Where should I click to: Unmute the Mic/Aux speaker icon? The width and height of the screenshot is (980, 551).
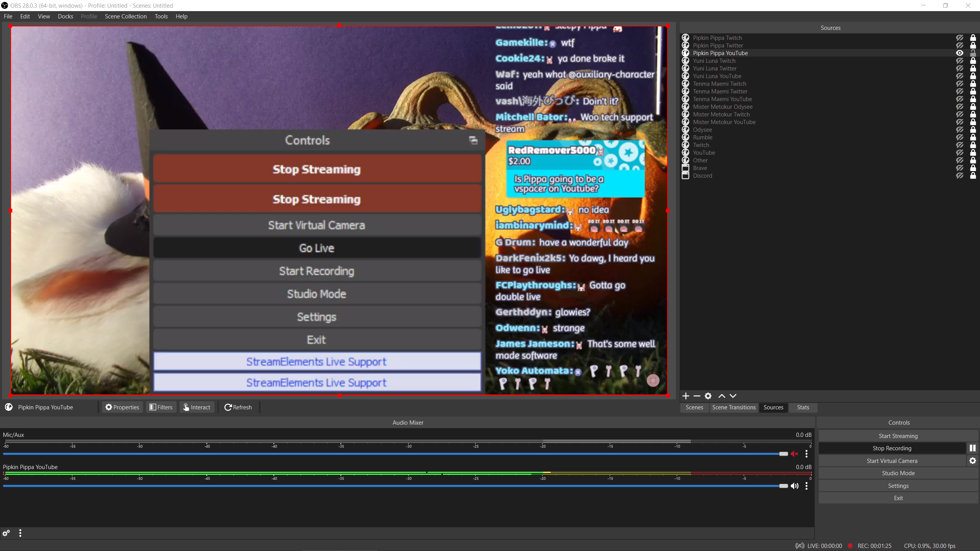point(795,454)
